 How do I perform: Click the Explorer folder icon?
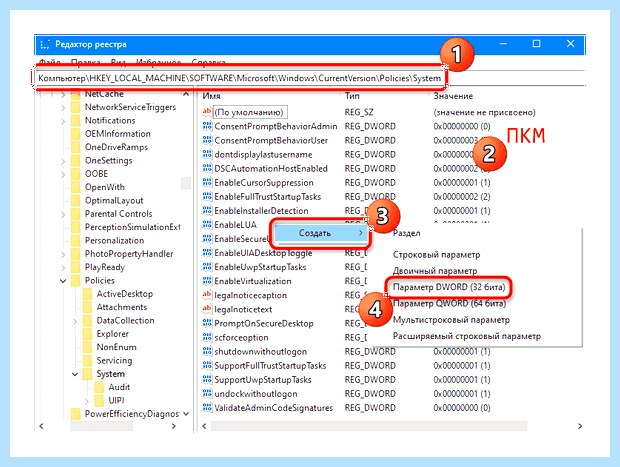[87, 334]
